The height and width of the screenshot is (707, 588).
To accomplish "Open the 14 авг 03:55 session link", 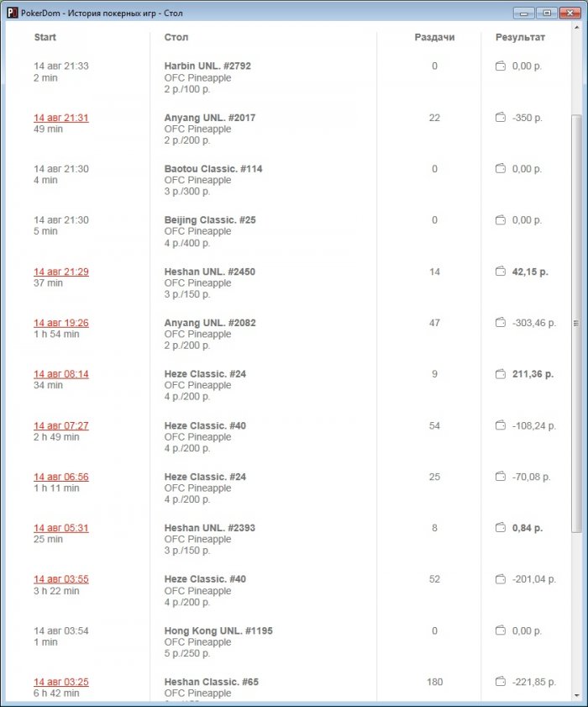I will 60,579.
